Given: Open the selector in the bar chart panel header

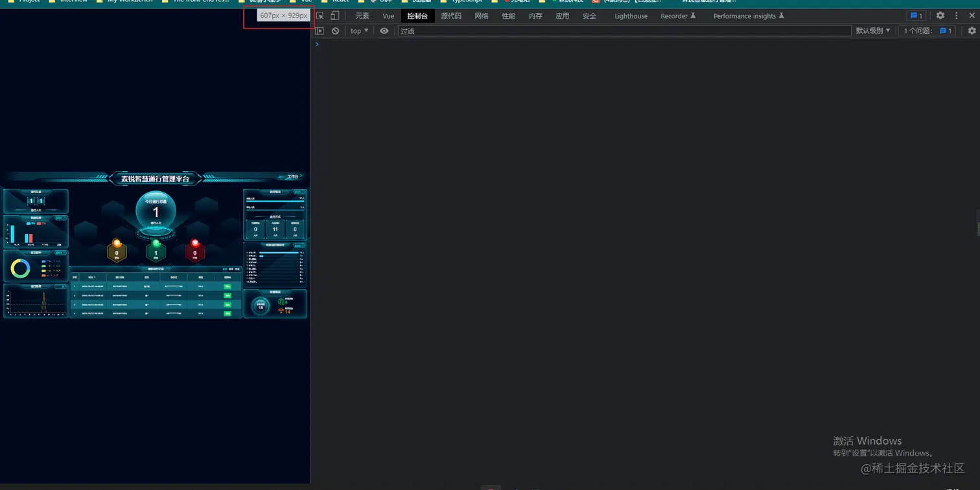Looking at the screenshot, I should point(60,218).
